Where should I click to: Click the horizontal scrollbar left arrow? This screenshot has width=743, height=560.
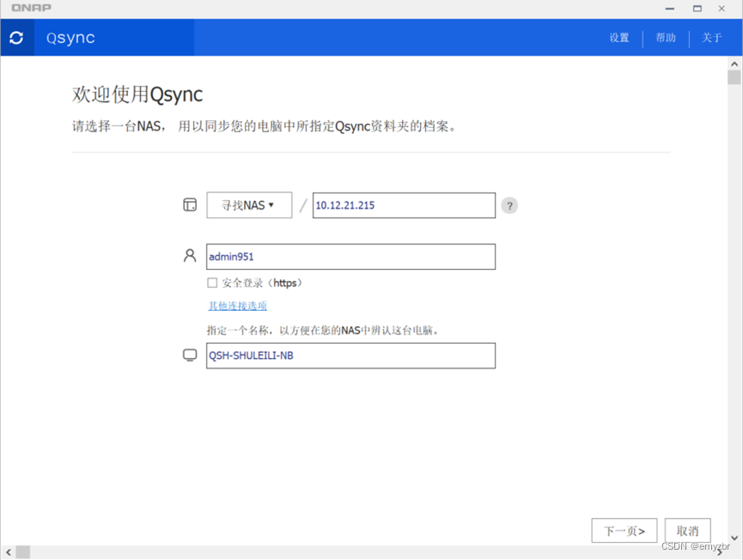pos(8,552)
